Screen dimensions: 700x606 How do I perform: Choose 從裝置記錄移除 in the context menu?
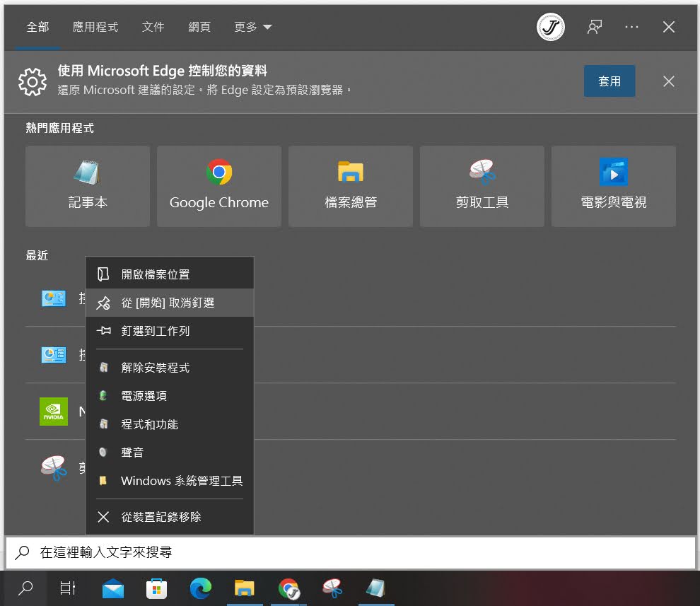pyautogui.click(x=170, y=517)
